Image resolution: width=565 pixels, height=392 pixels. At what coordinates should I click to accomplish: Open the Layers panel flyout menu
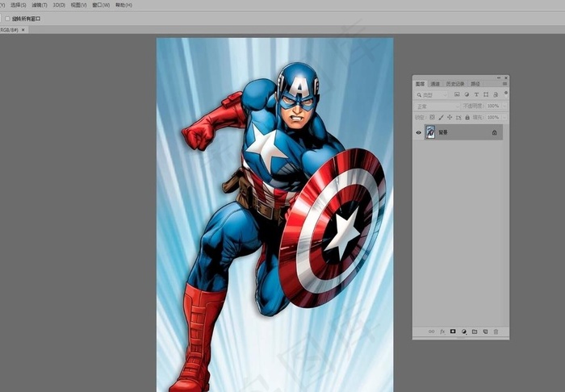tap(504, 84)
